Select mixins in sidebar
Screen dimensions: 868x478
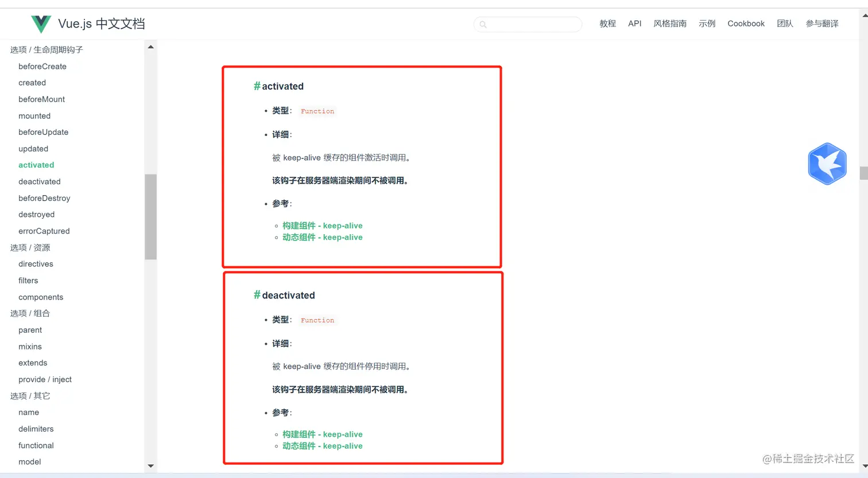point(30,347)
